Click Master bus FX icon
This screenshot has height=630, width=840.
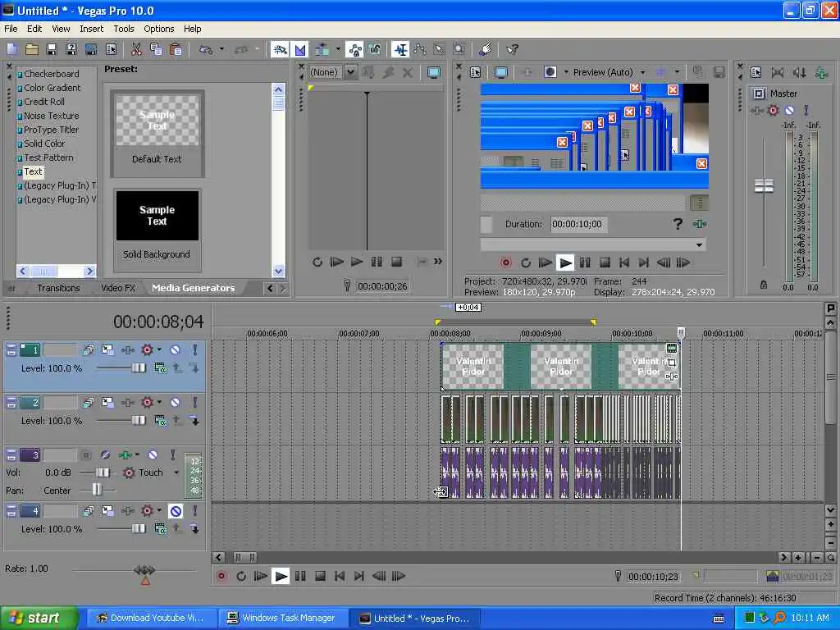pyautogui.click(x=756, y=111)
